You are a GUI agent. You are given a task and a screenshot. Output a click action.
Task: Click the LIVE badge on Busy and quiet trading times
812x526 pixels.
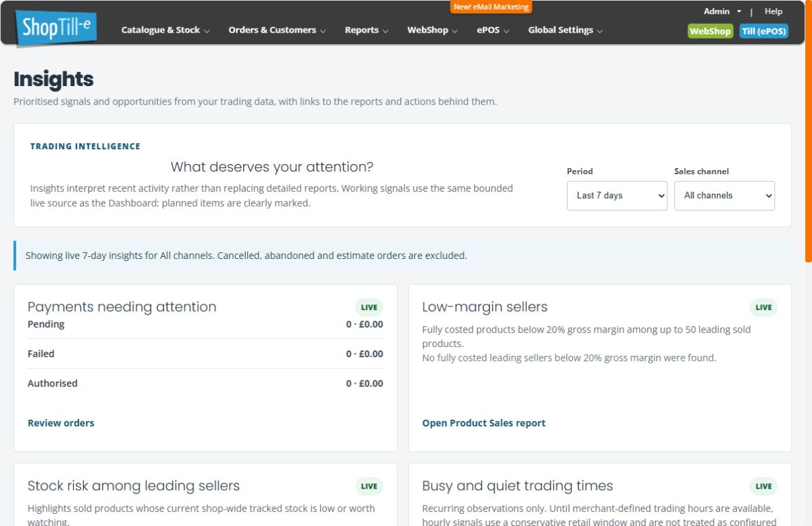763,486
